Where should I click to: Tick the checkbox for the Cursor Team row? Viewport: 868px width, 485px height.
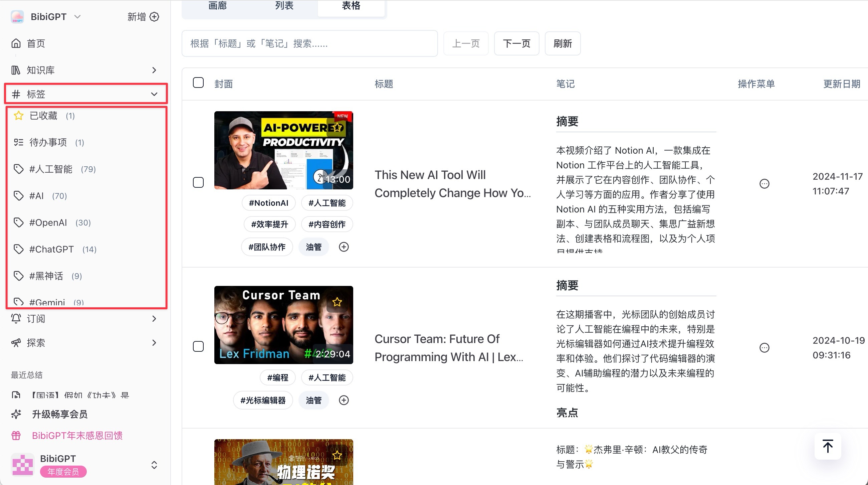click(x=198, y=346)
